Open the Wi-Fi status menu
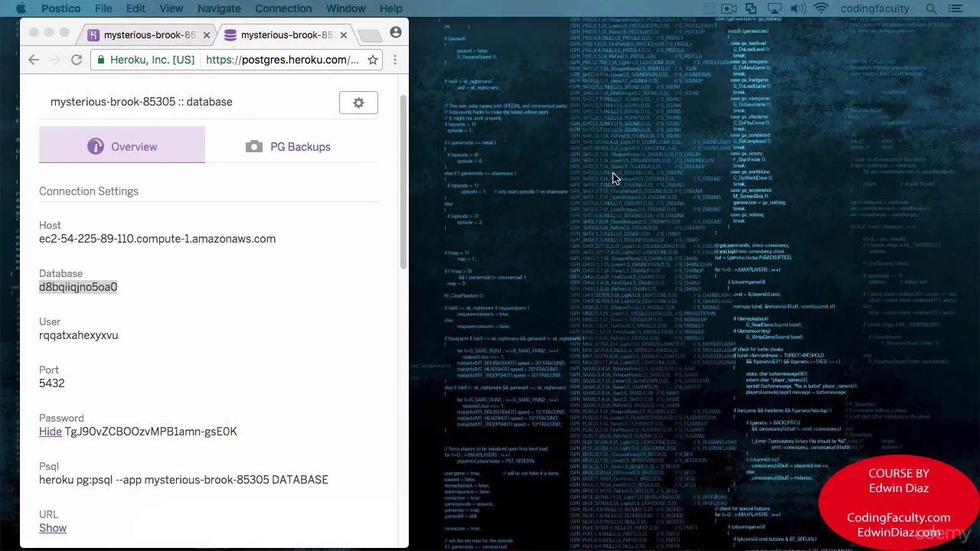The height and width of the screenshot is (551, 980). point(822,8)
